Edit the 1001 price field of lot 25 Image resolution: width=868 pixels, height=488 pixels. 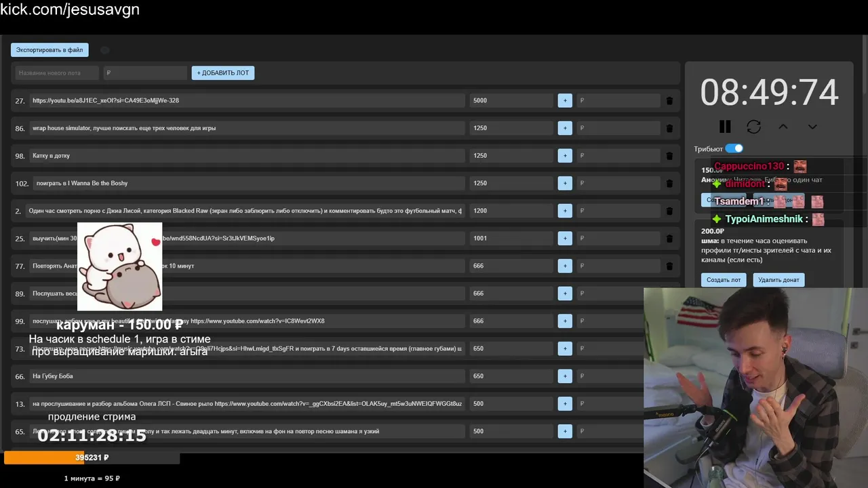(511, 238)
